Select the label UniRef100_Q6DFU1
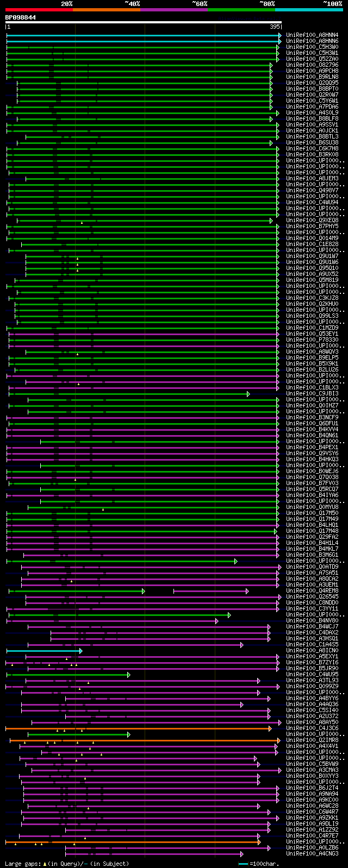Image resolution: width=348 pixels, height=868 pixels. 312,423
